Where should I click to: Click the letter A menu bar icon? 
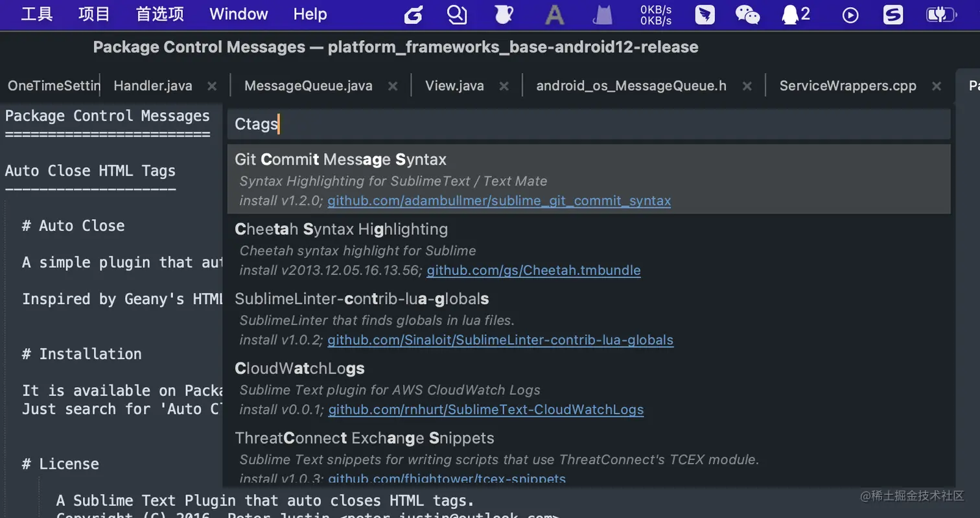pos(555,15)
